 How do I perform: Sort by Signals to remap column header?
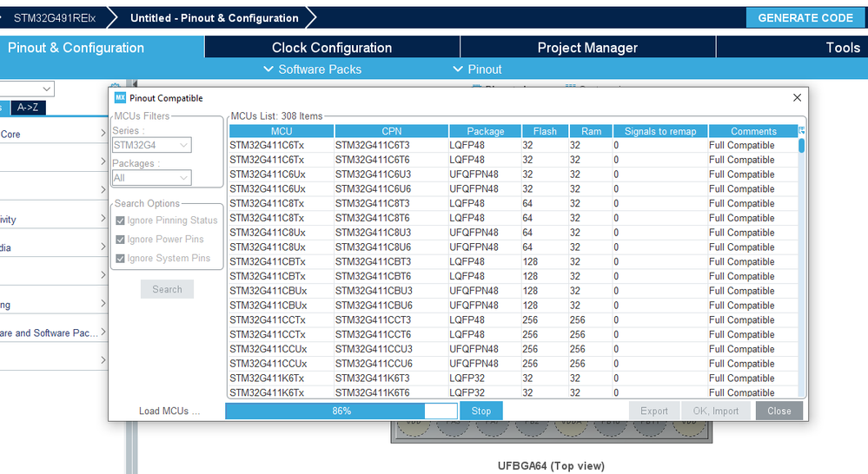point(660,131)
